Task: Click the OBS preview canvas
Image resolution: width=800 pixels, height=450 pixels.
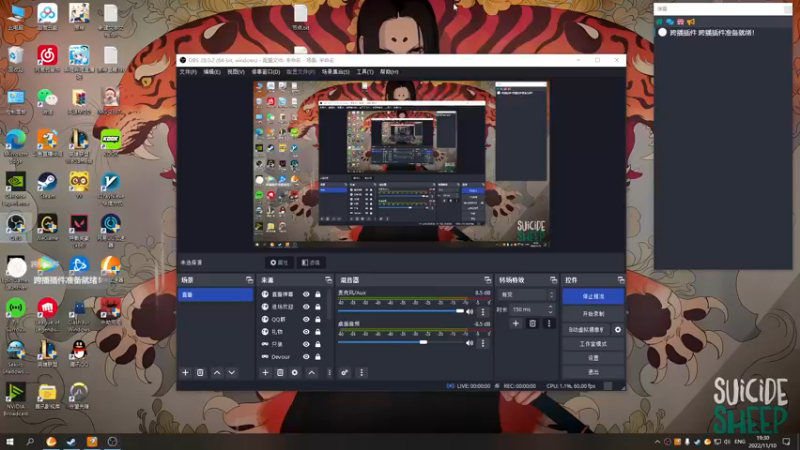Action: click(401, 164)
